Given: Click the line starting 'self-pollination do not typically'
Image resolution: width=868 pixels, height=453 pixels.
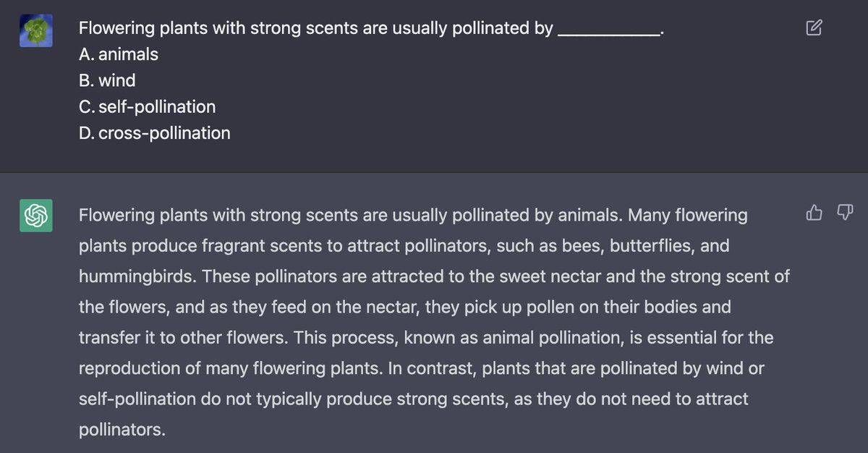Looking at the screenshot, I should click(x=414, y=399).
